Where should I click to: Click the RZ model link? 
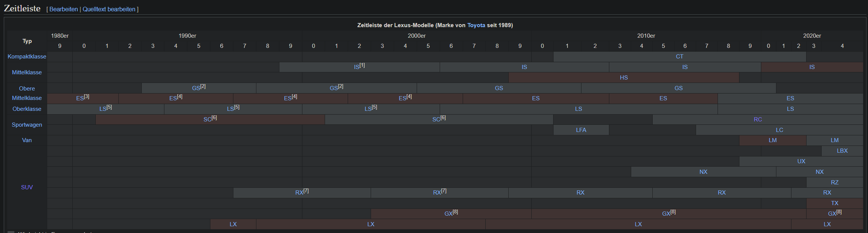pyautogui.click(x=834, y=182)
